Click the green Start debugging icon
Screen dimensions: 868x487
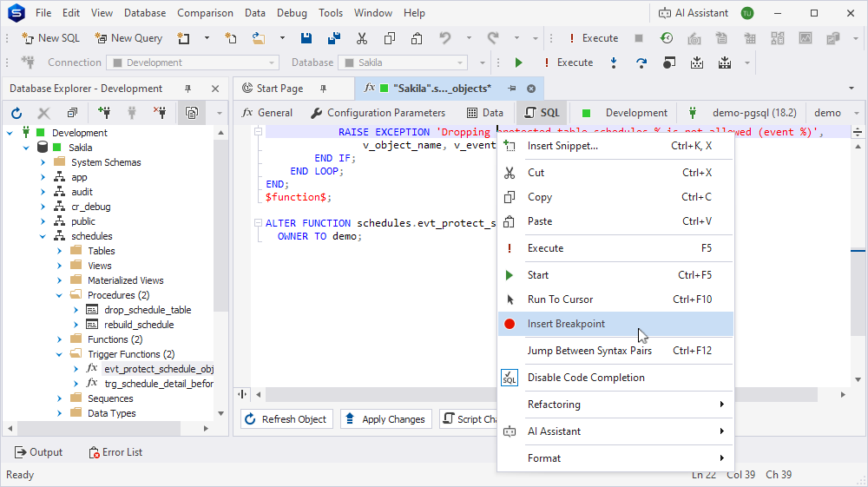(518, 63)
